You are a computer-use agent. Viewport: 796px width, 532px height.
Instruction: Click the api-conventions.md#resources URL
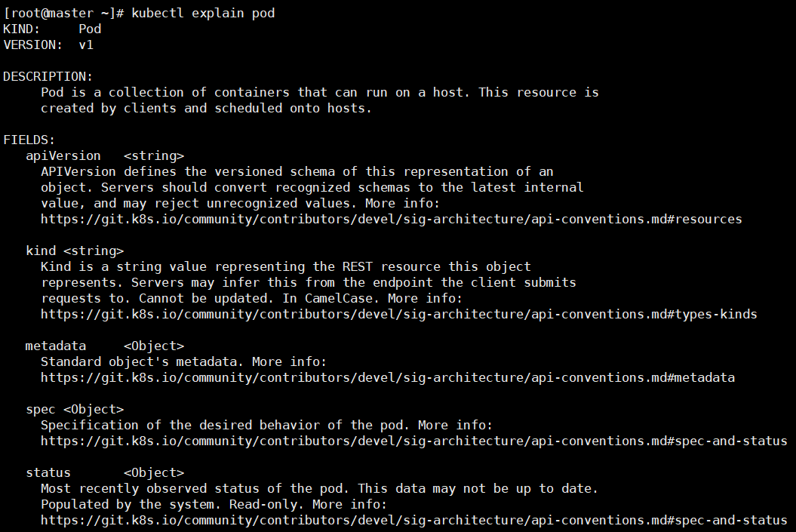pos(392,220)
